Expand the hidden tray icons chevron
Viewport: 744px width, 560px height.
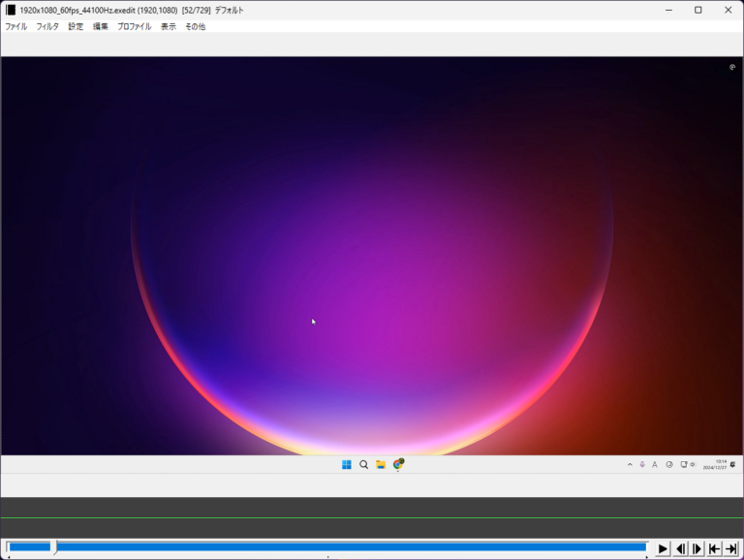click(x=630, y=465)
